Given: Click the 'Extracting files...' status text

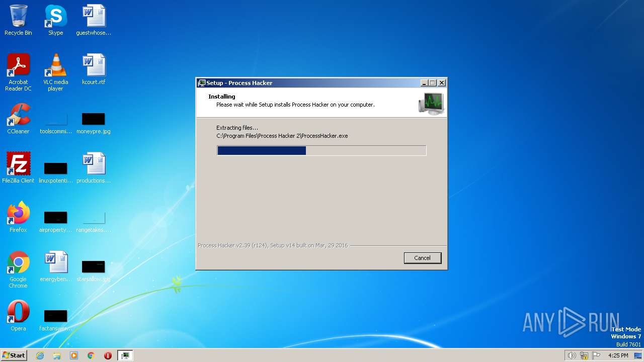Looking at the screenshot, I should point(237,128).
